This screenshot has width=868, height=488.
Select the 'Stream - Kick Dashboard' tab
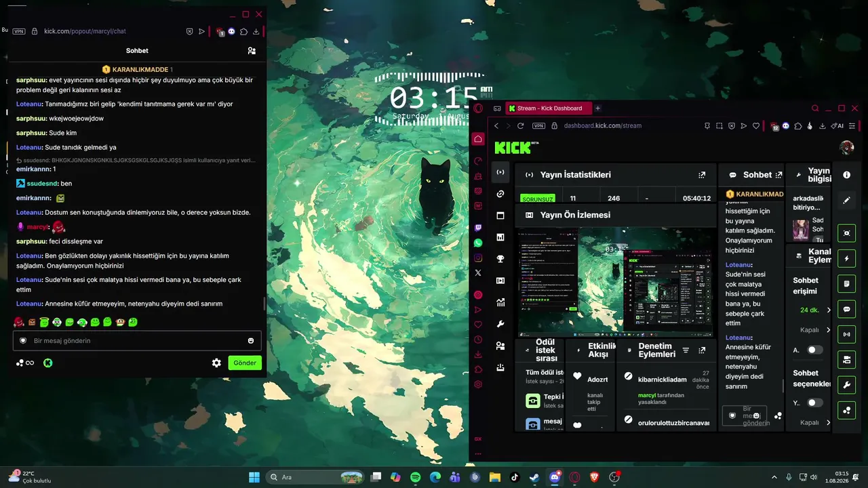coord(549,108)
